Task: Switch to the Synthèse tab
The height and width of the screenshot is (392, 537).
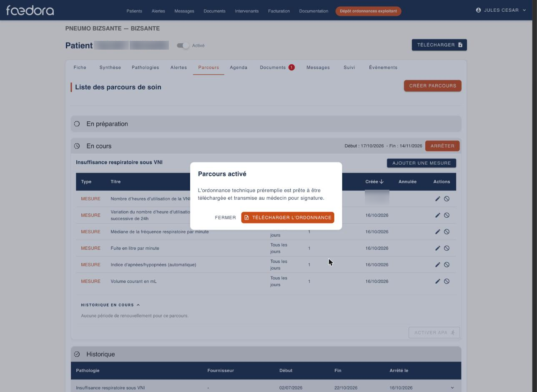Action: pyautogui.click(x=110, y=68)
